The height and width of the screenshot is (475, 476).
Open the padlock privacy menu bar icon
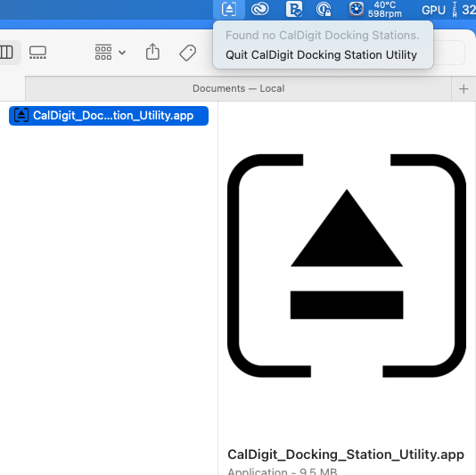point(324,10)
